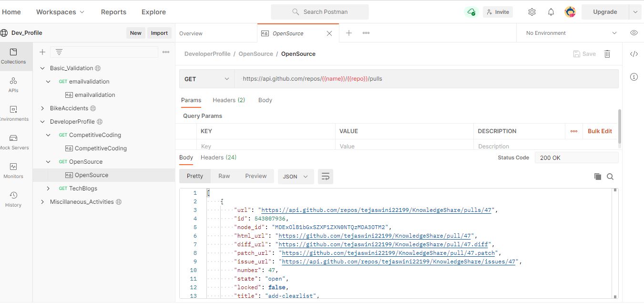Click the request URL field
Viewport: 644px width, 304px height.
tap(426, 79)
